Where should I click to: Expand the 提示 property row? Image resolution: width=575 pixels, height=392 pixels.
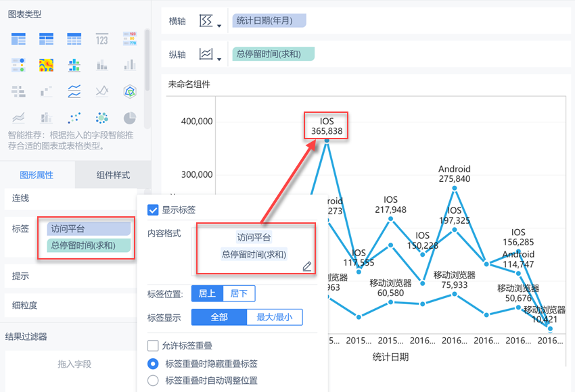tap(71, 276)
